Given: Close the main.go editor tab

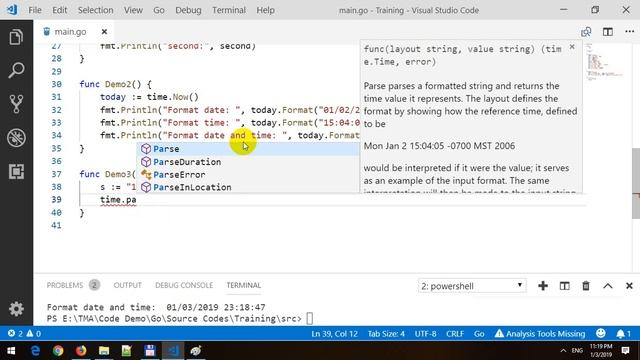Looking at the screenshot, I should 104,31.
